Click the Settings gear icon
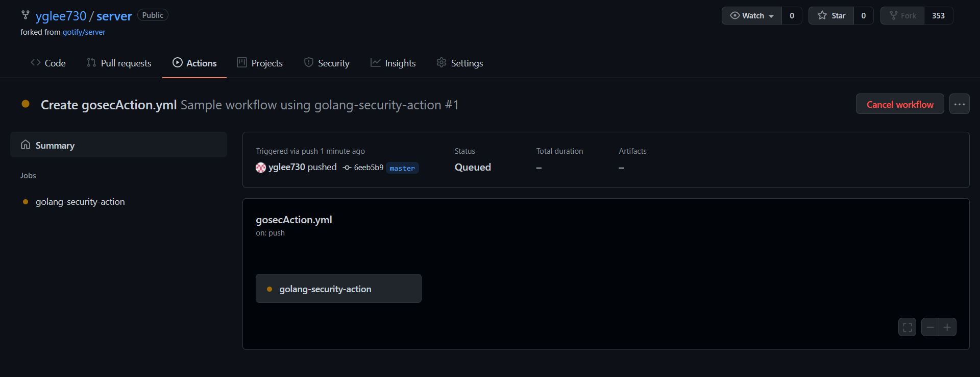This screenshot has height=377, width=980. [x=442, y=62]
